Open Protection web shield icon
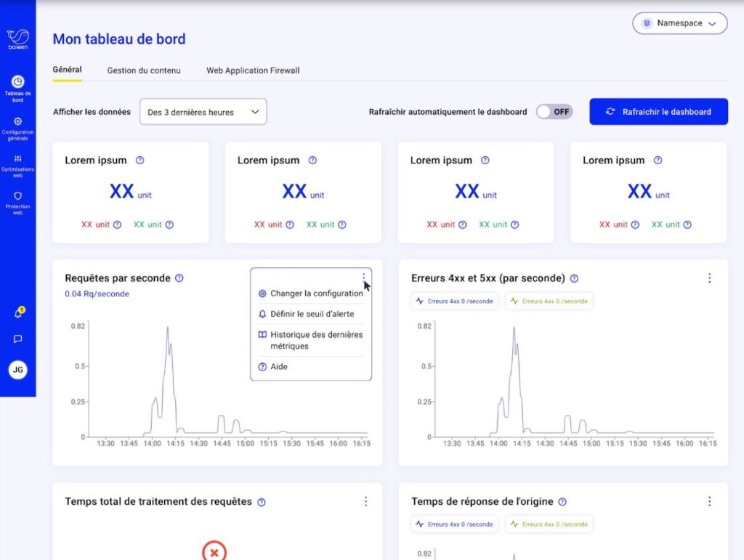This screenshot has width=744, height=560. pyautogui.click(x=17, y=203)
